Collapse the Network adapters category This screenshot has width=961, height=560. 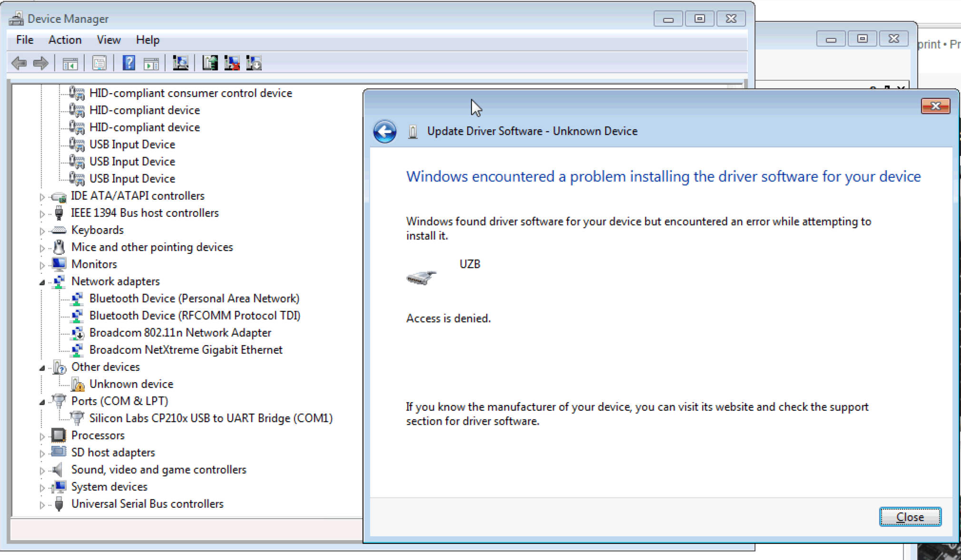click(x=42, y=282)
